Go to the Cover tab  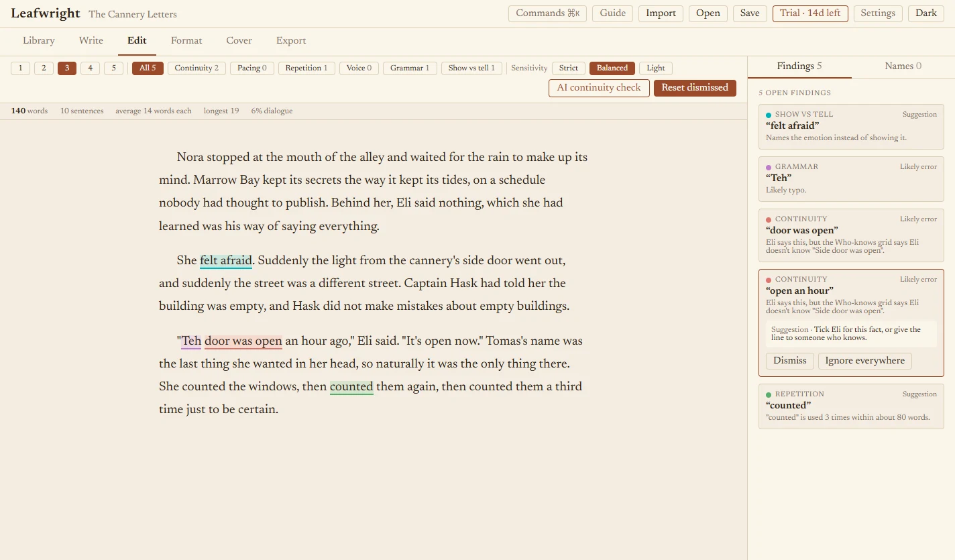(239, 40)
